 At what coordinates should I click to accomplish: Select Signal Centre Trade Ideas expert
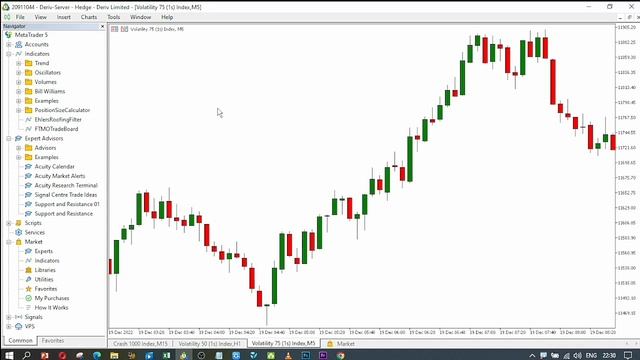66,195
